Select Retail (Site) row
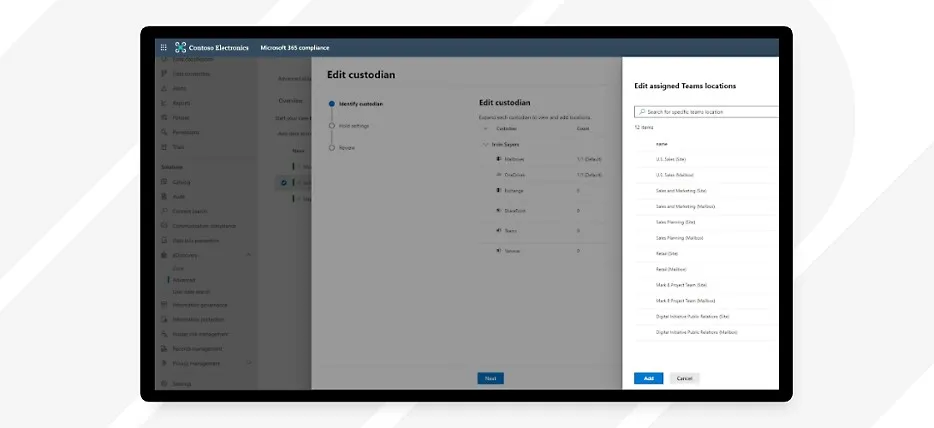934x428 pixels. point(706,254)
